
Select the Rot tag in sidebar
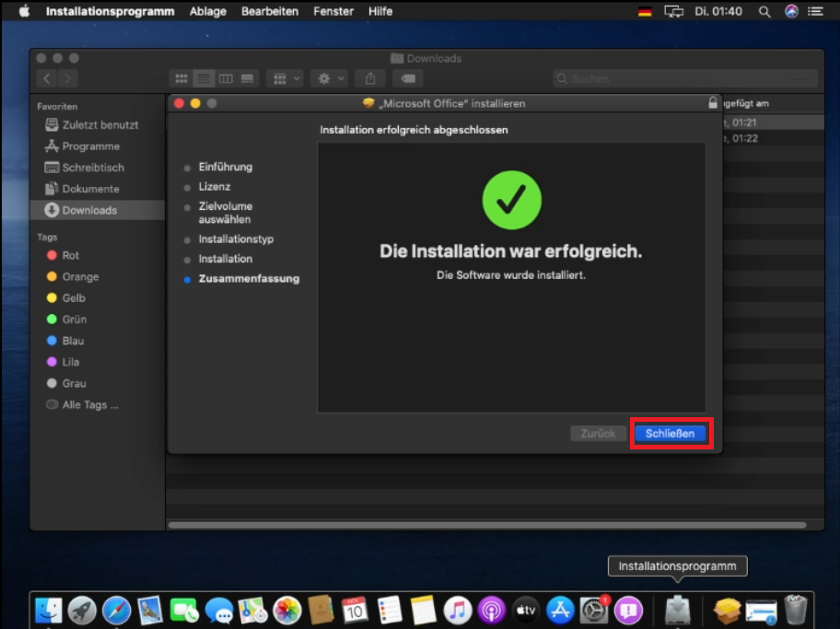[x=71, y=255]
